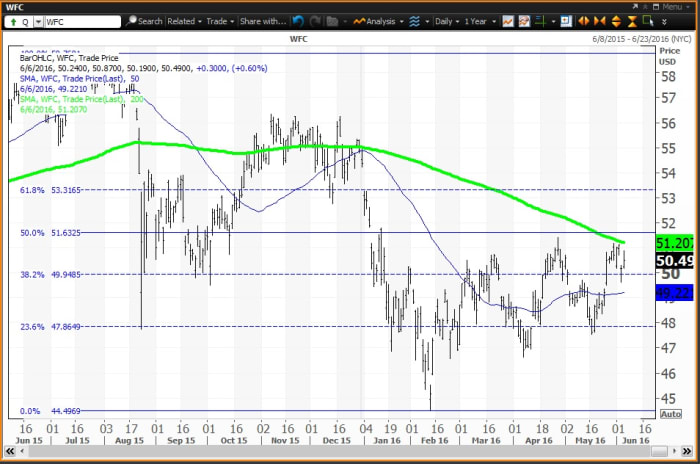Screen dimensions: 700x464
Task: Click the horizontal compress orange arrows icon
Action: coord(600,21)
